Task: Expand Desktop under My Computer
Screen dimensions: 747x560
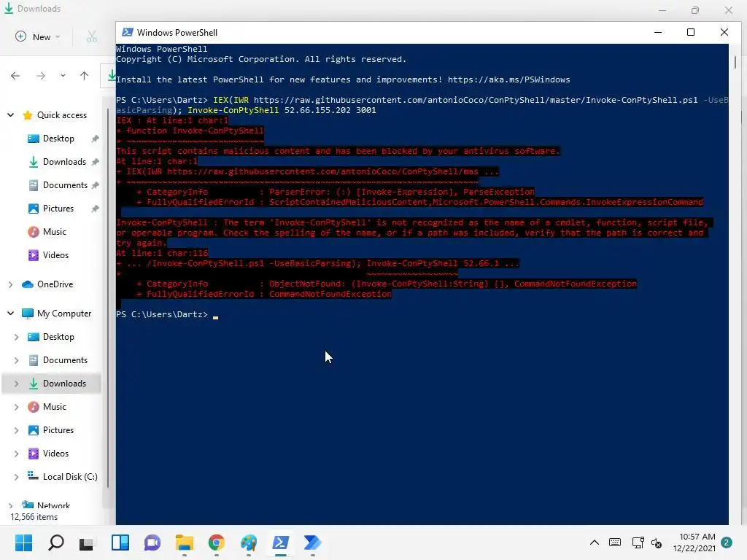Action: [x=16, y=337]
